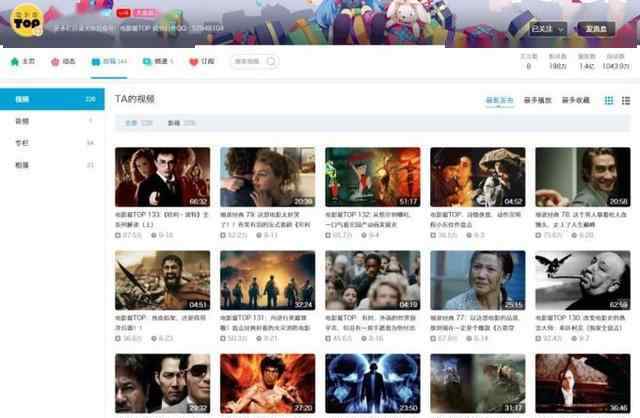Image resolution: width=640 pixels, height=418 pixels.
Task: Open the crying woman thumbnail video
Action: click(478, 280)
